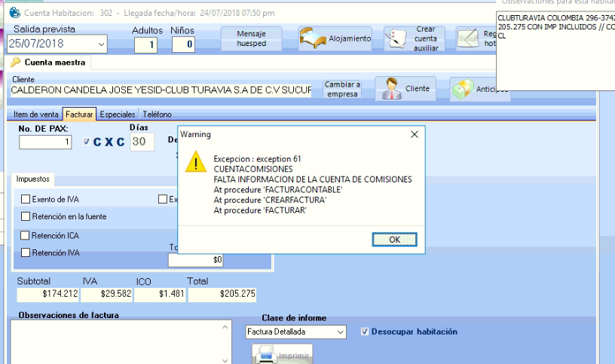Close the Warning dialog with X
The image size is (615, 364).
(414, 134)
